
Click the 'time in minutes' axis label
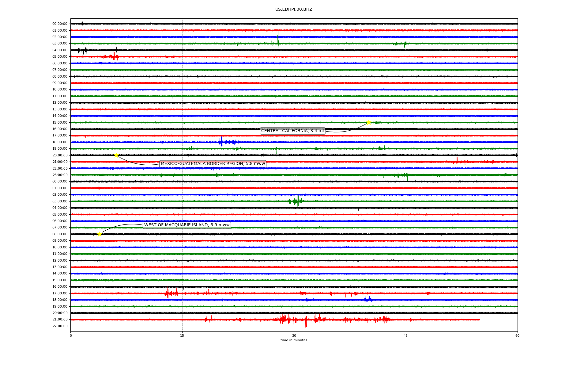pyautogui.click(x=293, y=340)
